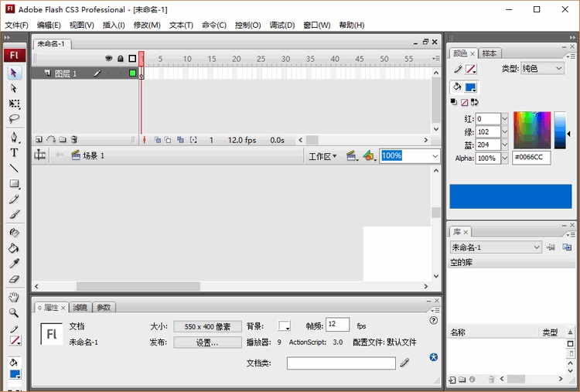Open the 文件(F) menu
This screenshot has width=580, height=392.
pos(16,26)
